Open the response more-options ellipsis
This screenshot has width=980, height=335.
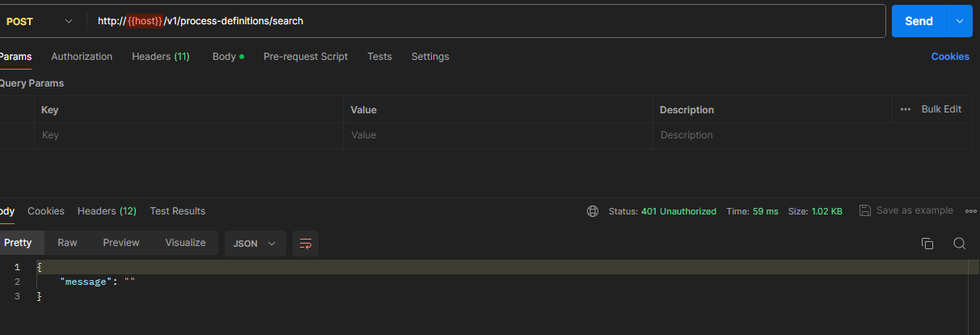[971, 211]
